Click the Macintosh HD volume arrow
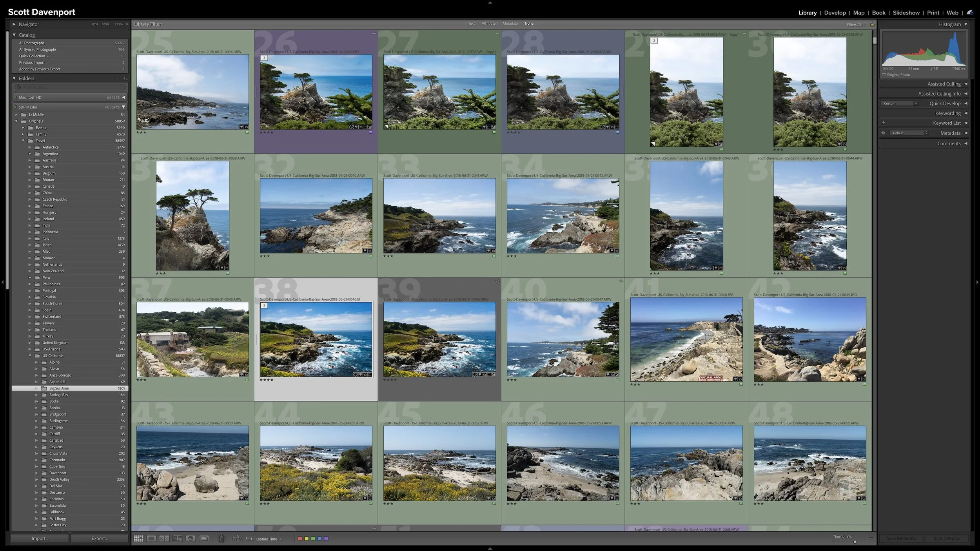 (123, 97)
